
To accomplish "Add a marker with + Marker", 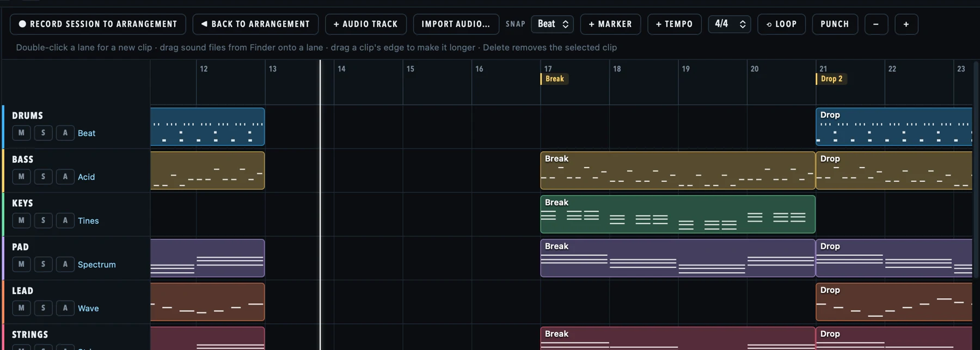I will pos(610,24).
